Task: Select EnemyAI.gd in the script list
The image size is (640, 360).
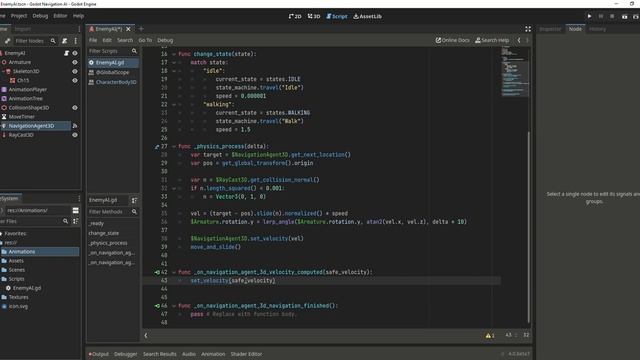Action: click(113, 62)
